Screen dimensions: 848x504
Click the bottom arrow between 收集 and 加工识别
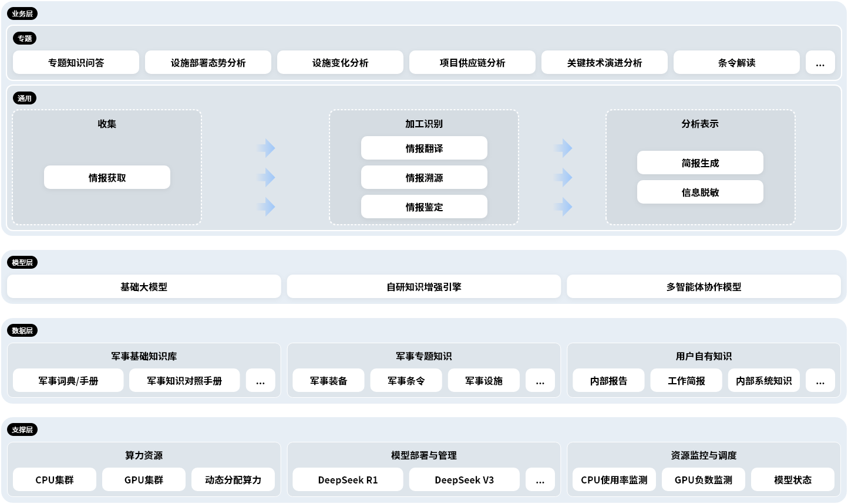click(x=267, y=207)
